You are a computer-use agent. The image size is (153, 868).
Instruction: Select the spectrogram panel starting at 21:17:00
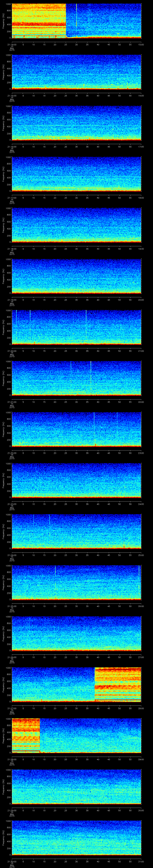[76, 174]
